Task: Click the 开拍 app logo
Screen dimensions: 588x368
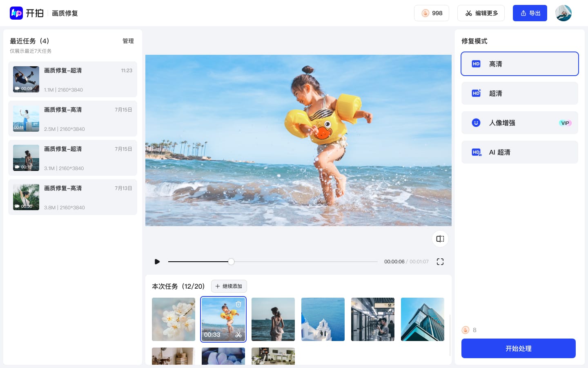Action: click(x=27, y=13)
